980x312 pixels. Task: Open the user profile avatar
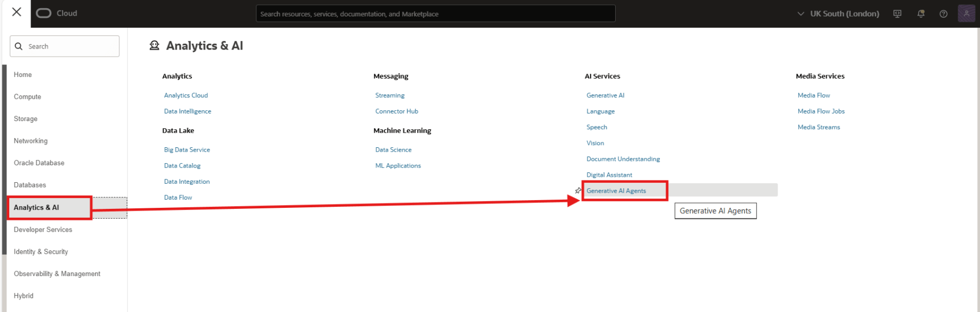tap(966, 14)
